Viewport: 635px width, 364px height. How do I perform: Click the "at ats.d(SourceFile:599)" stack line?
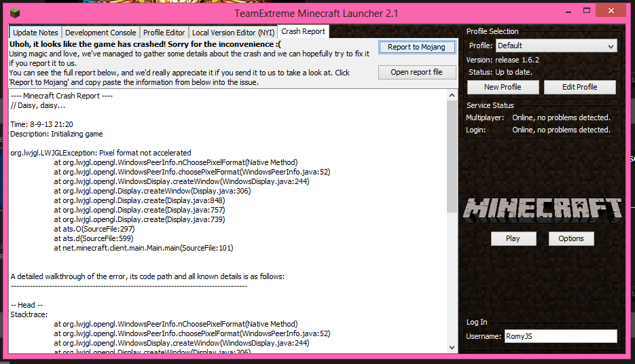coord(94,238)
